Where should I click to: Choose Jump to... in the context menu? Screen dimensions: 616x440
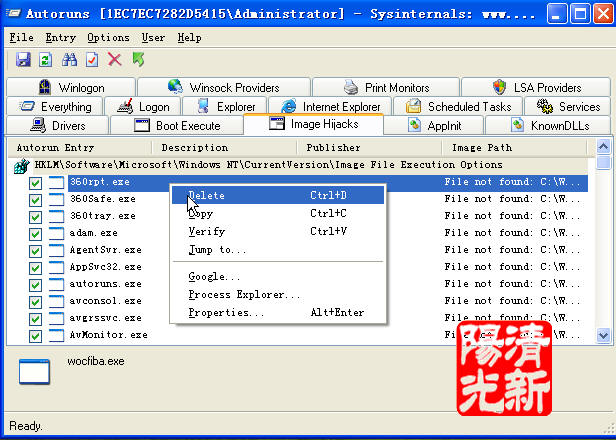coord(278,249)
